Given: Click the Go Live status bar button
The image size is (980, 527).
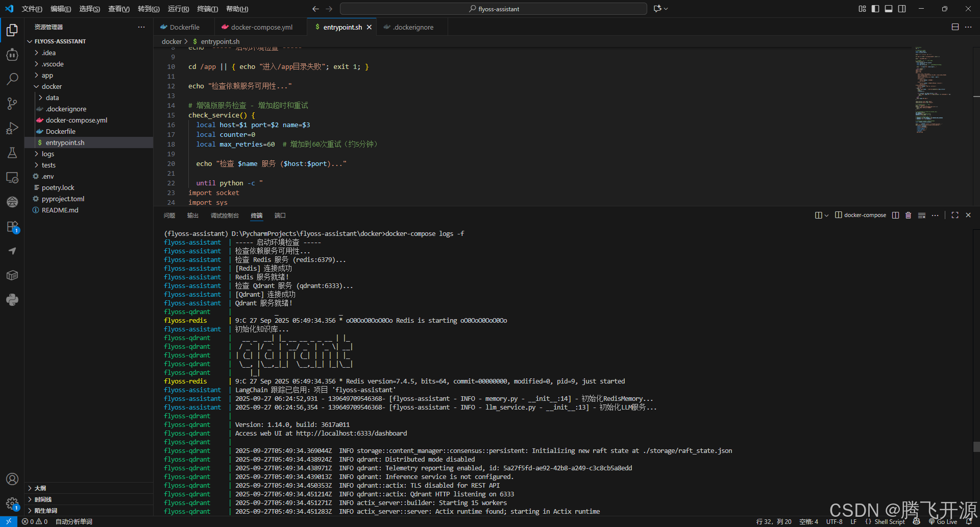Looking at the screenshot, I should 943,521.
